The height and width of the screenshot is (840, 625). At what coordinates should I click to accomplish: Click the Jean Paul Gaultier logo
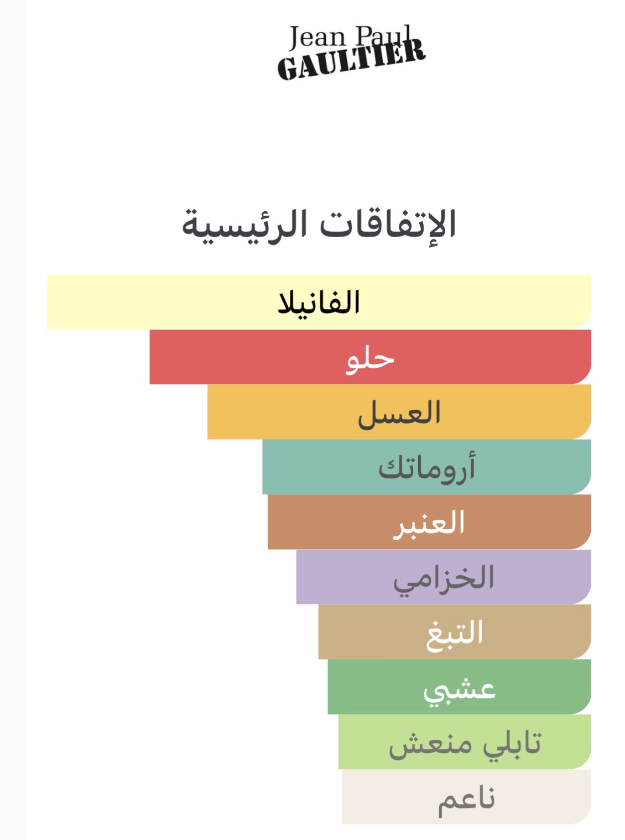pyautogui.click(x=351, y=51)
